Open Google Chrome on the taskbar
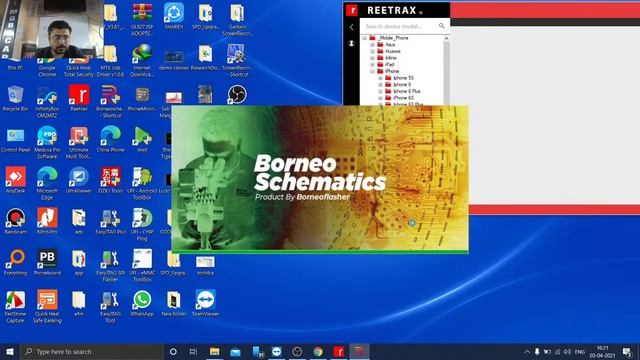 coord(318,351)
